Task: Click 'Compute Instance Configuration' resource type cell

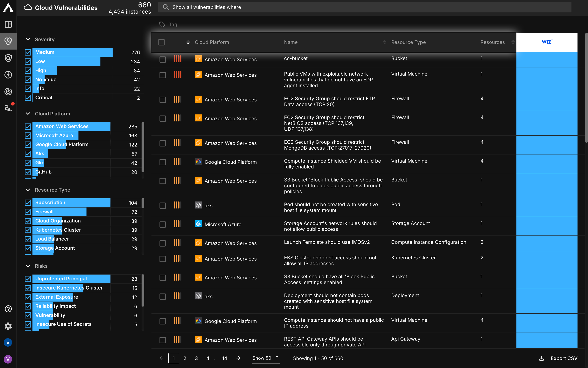Action: 428,242
